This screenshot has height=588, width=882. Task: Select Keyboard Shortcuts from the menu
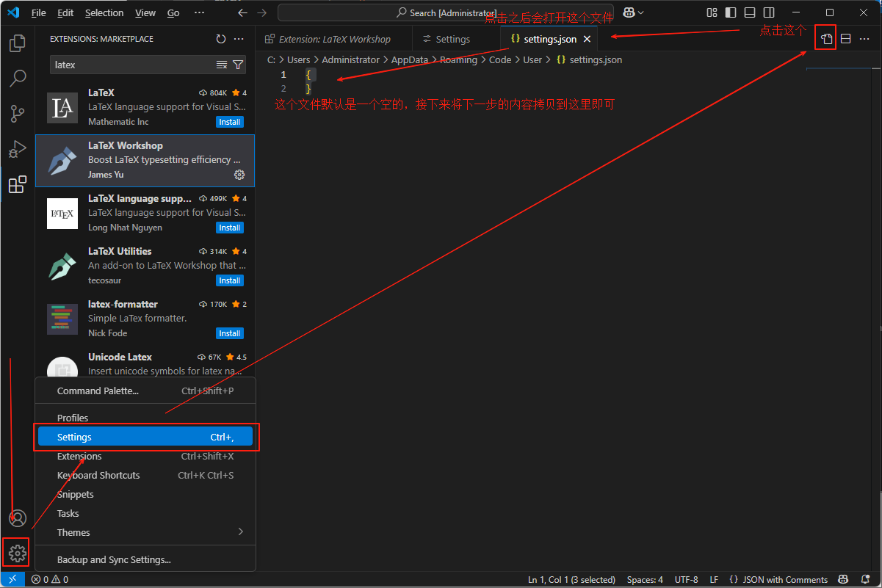coord(98,475)
